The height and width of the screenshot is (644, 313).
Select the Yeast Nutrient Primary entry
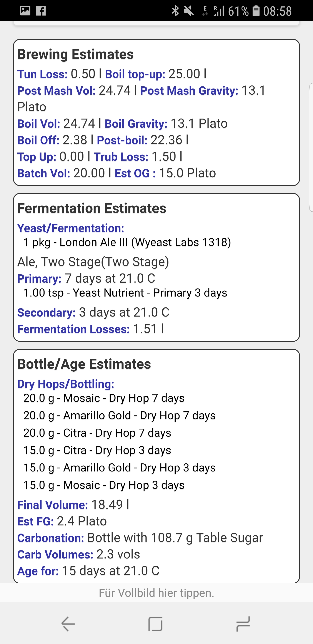coord(125,293)
